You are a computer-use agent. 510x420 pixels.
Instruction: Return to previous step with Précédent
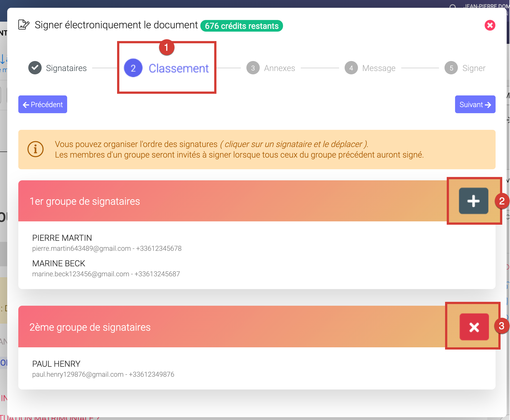[43, 105]
